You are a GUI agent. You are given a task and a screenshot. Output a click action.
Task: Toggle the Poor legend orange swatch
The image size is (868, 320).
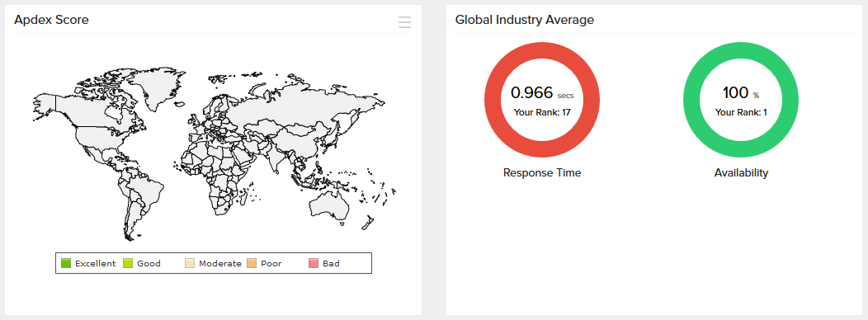[x=252, y=264]
